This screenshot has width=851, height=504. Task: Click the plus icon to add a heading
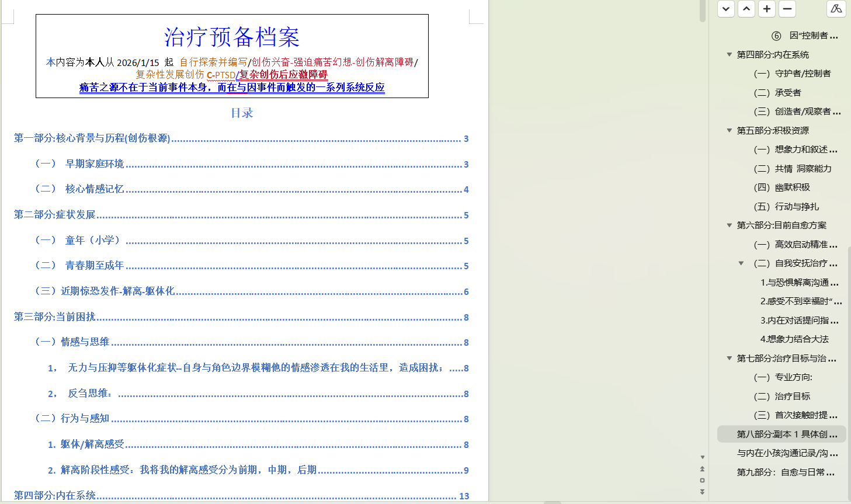click(767, 9)
